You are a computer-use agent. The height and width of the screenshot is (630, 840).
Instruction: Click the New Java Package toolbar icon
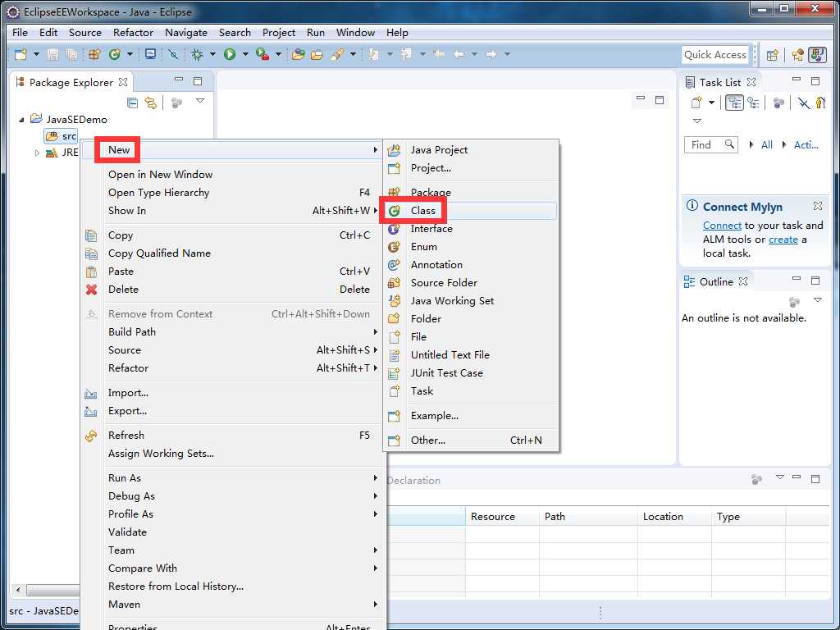(94, 54)
